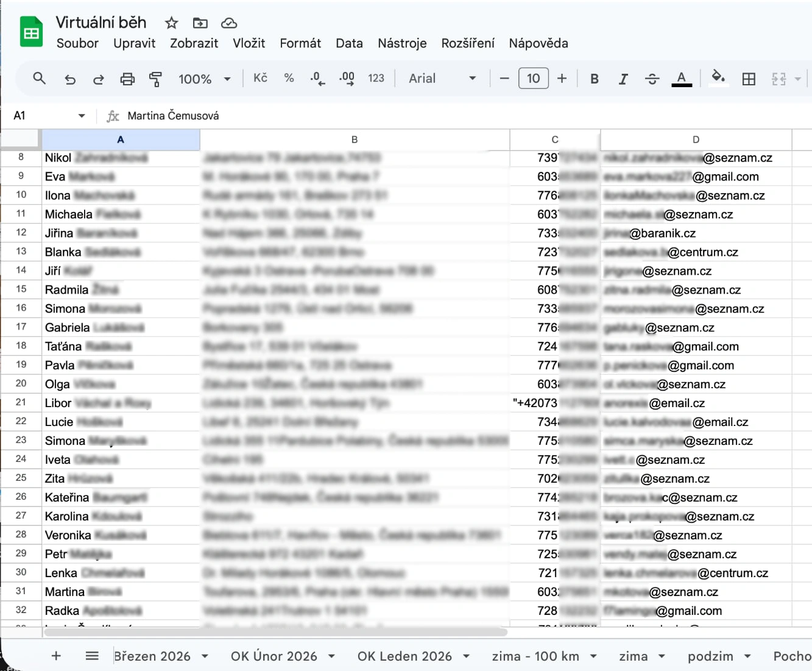The image size is (812, 671).
Task: Check the cloud save status icon
Action: (x=229, y=23)
